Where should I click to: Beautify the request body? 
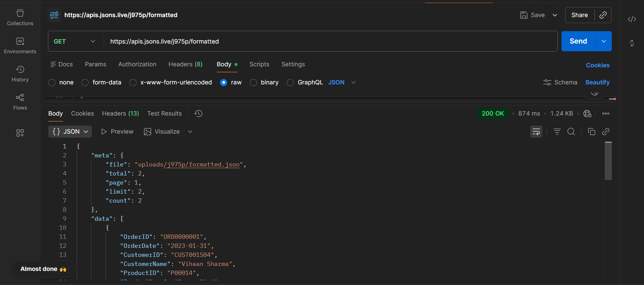tap(597, 82)
